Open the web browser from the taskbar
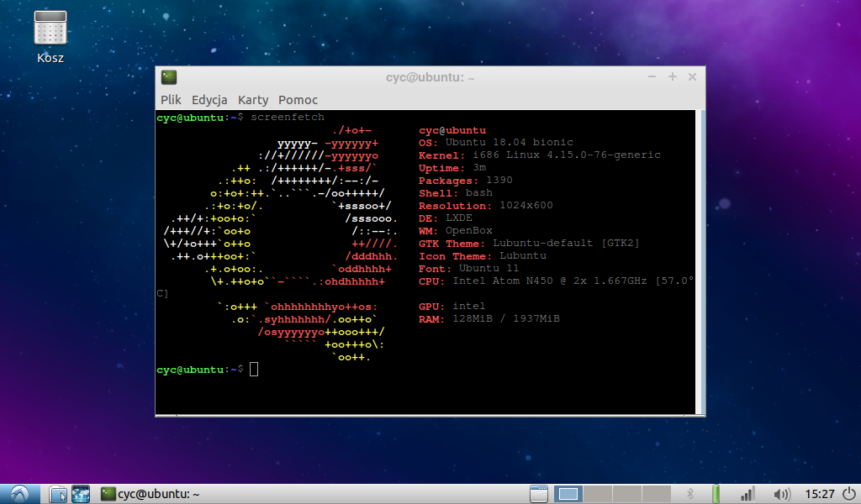Image resolution: width=861 pixels, height=504 pixels. [80, 494]
